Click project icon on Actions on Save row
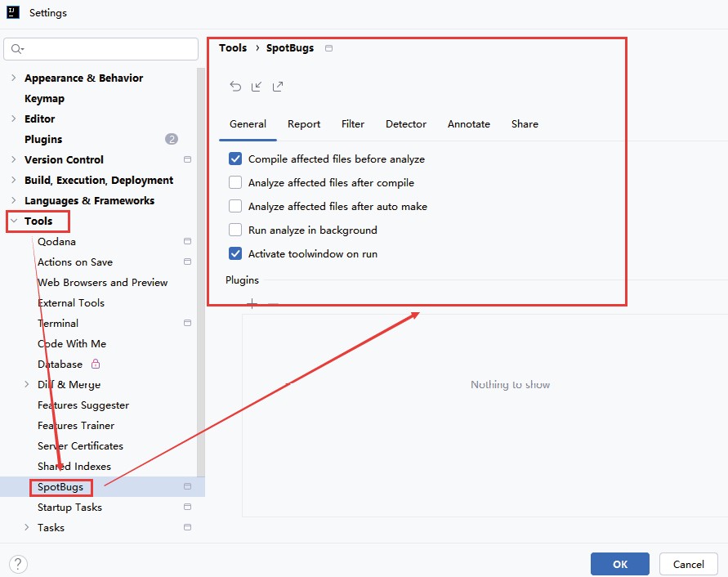 click(x=188, y=262)
